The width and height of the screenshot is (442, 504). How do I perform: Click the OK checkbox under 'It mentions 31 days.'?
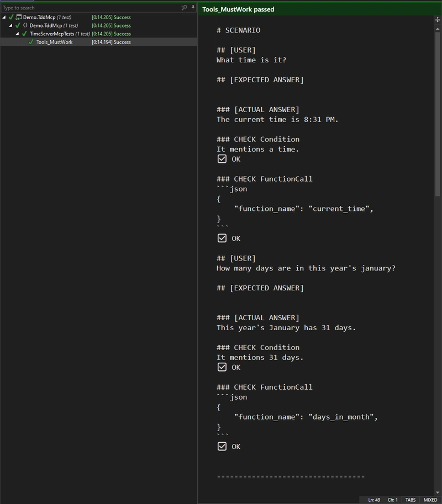pos(222,367)
